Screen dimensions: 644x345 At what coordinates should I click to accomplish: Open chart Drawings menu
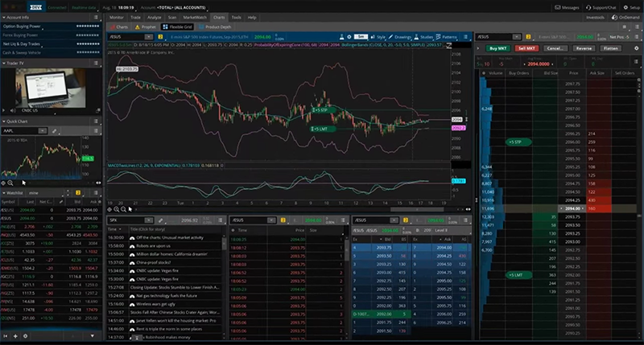pyautogui.click(x=400, y=37)
